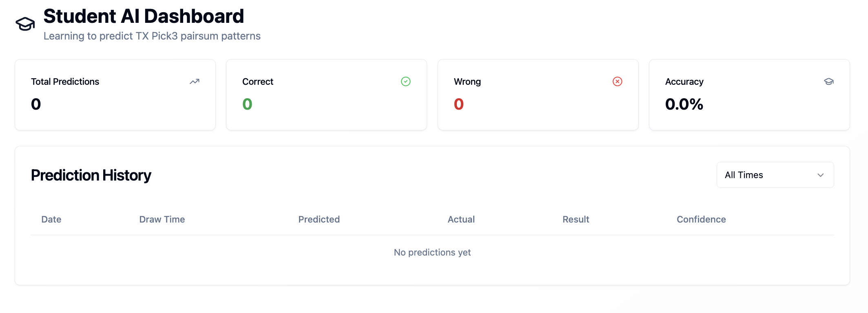Screen dimensions: 868x313
Task: Click the graduation cap logo icon
Action: [x=25, y=24]
